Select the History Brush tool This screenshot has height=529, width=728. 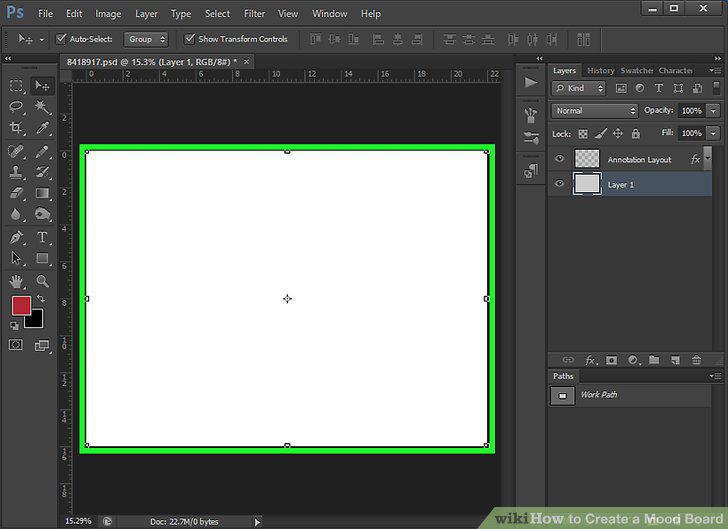tap(42, 172)
